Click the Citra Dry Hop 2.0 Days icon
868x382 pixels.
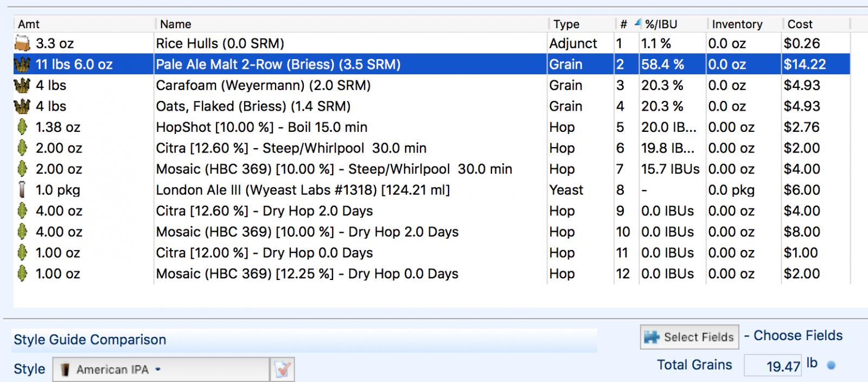[x=22, y=211]
